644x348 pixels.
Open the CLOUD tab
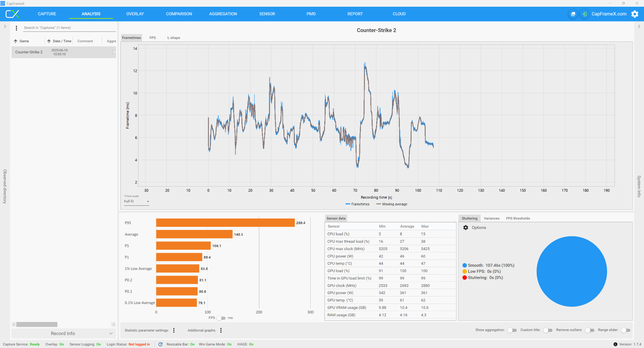(x=399, y=14)
